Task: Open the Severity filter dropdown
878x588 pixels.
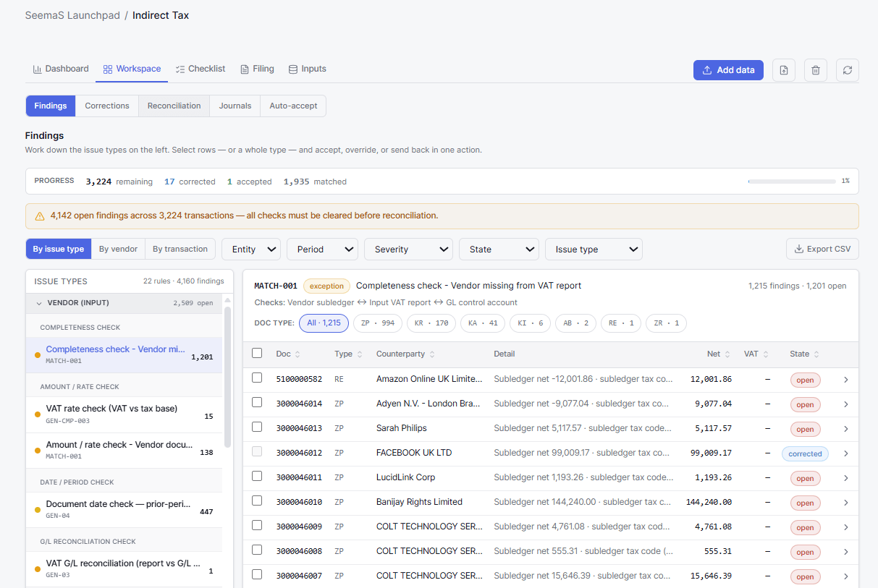Action: pos(408,249)
